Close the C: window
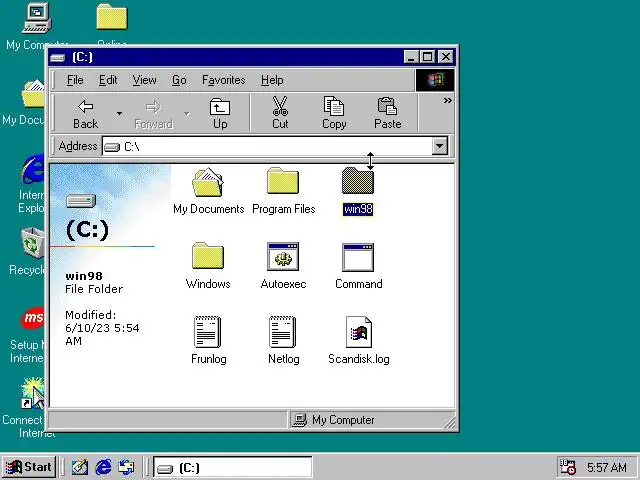The width and height of the screenshot is (640, 480). click(x=446, y=57)
